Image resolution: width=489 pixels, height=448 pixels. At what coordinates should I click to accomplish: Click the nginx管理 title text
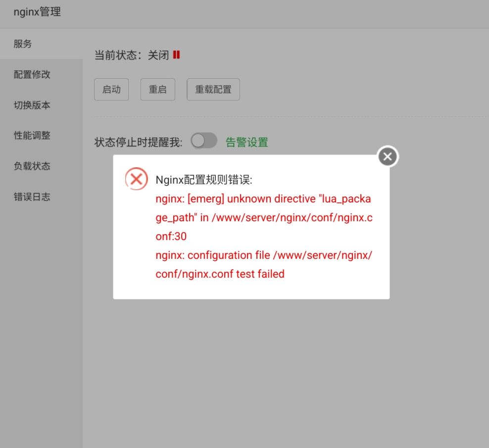coord(37,12)
